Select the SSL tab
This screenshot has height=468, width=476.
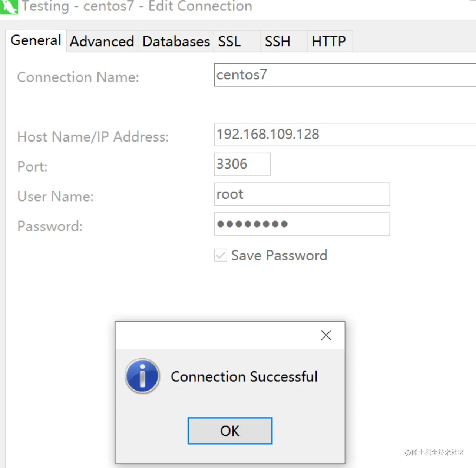tap(230, 42)
